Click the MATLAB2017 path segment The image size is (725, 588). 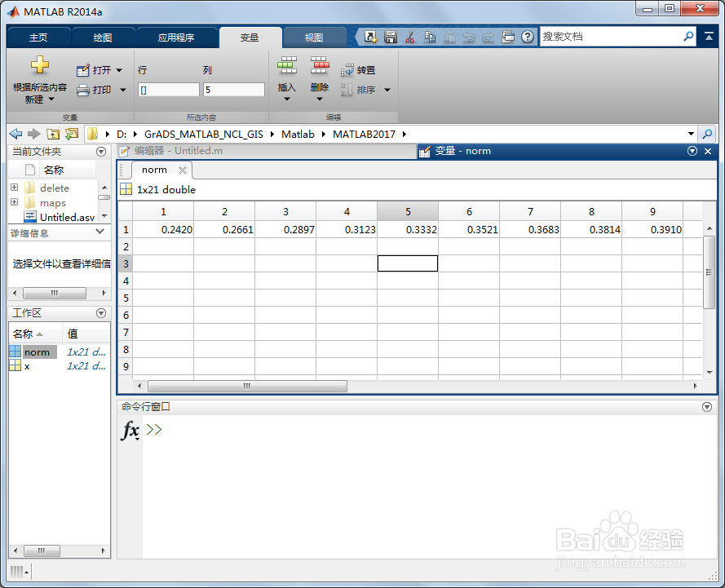[x=364, y=134]
